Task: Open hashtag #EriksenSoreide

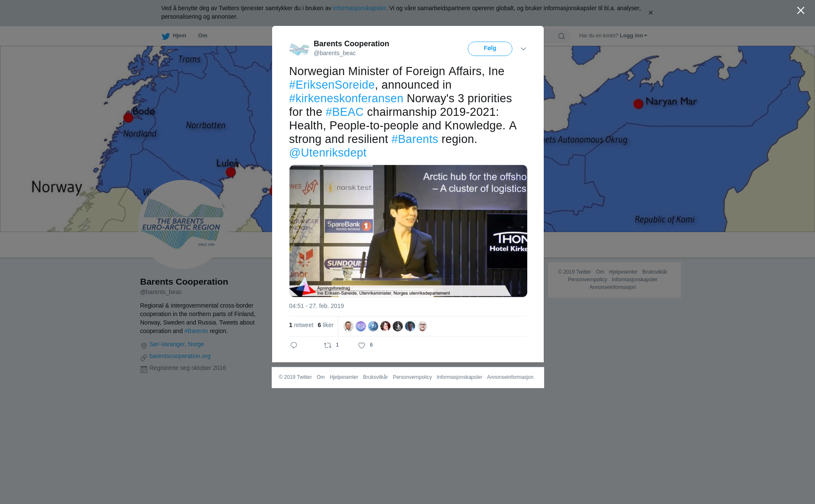Action: point(332,85)
